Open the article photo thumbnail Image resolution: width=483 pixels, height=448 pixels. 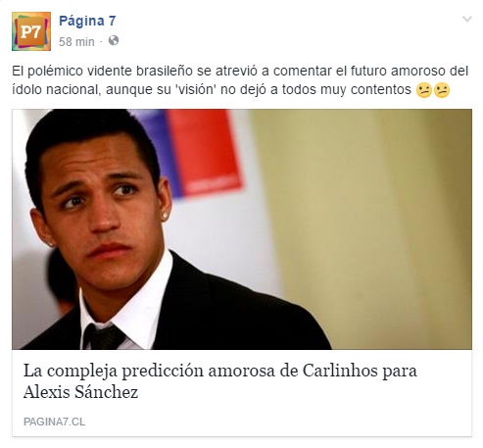pyautogui.click(x=242, y=229)
